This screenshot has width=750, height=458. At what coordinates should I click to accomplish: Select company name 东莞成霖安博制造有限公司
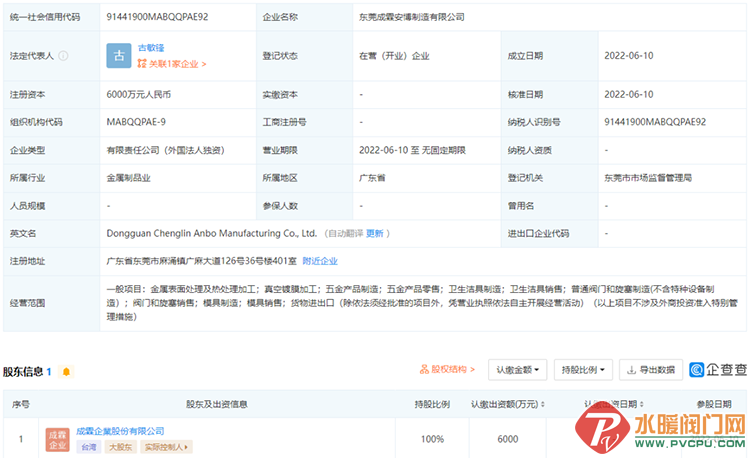[x=412, y=17]
